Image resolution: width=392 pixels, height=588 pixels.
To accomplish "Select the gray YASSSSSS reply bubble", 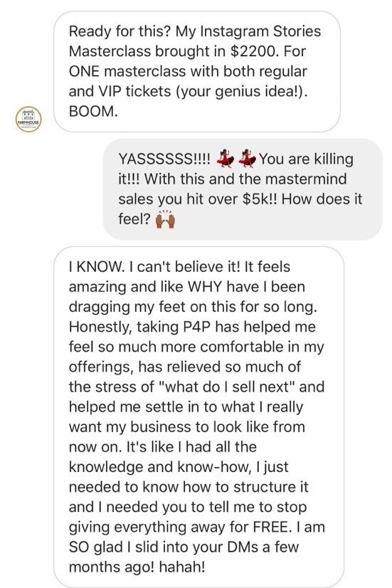I will pos(243,189).
